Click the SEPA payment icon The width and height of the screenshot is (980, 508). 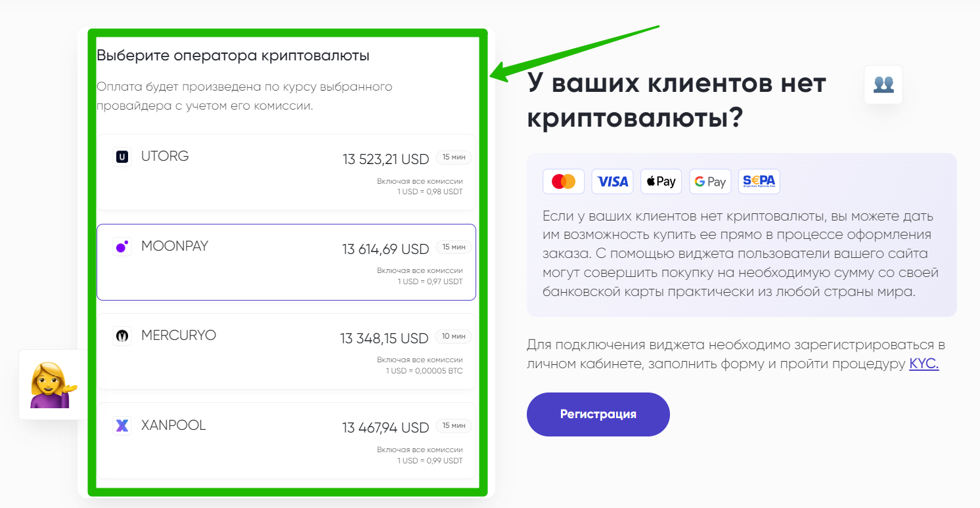click(x=759, y=182)
